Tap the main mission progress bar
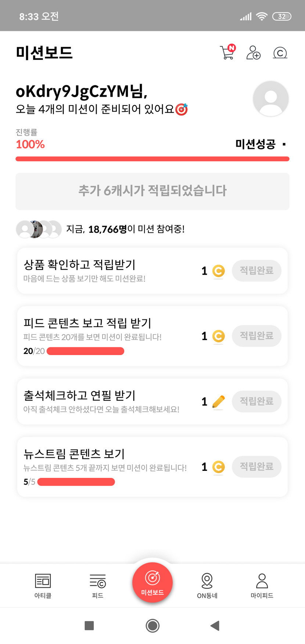Image resolution: width=305 pixels, height=644 pixels. (152, 159)
